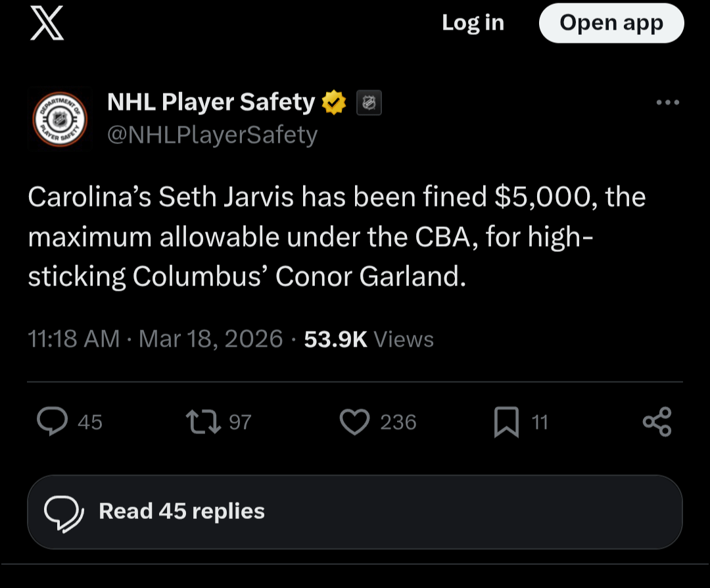
Task: Open the tweet options ellipsis menu
Action: 668,102
